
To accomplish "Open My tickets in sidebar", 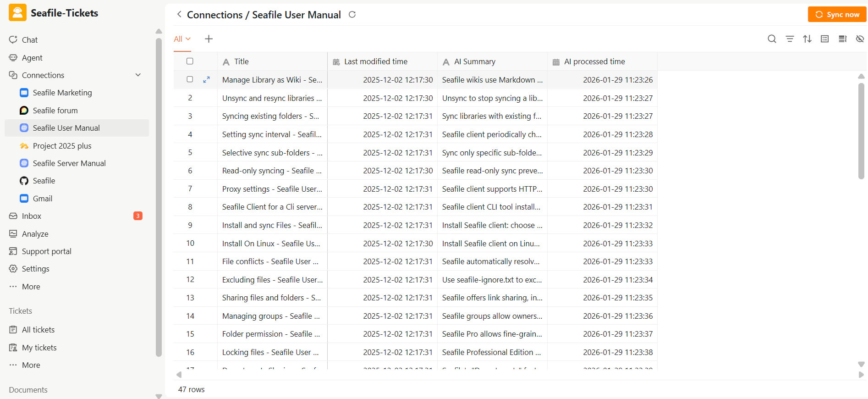I will (77, 348).
